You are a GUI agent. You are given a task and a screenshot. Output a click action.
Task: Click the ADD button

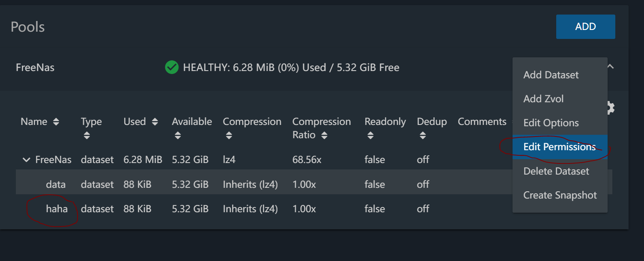tap(585, 27)
